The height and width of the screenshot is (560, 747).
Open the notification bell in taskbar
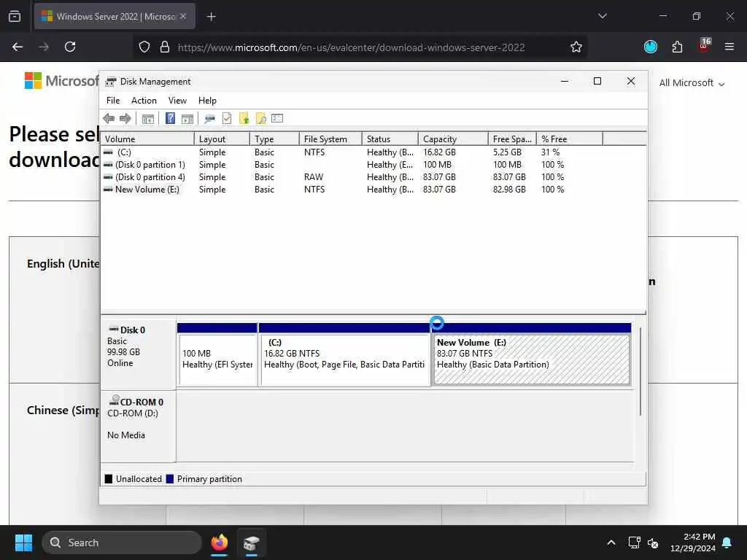point(727,542)
